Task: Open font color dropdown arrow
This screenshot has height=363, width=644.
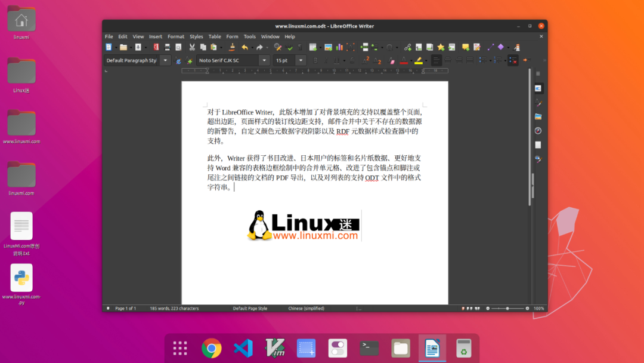Action: [411, 60]
